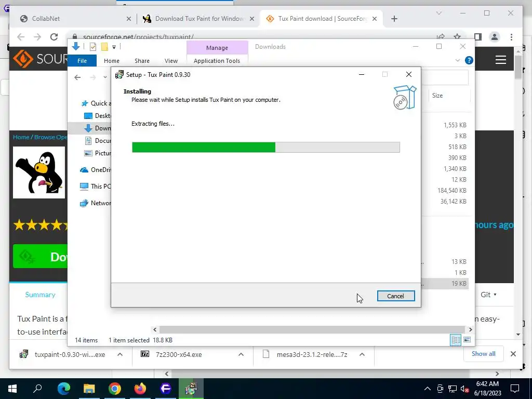Go back in Chrome
The image size is (532, 399).
click(21, 37)
